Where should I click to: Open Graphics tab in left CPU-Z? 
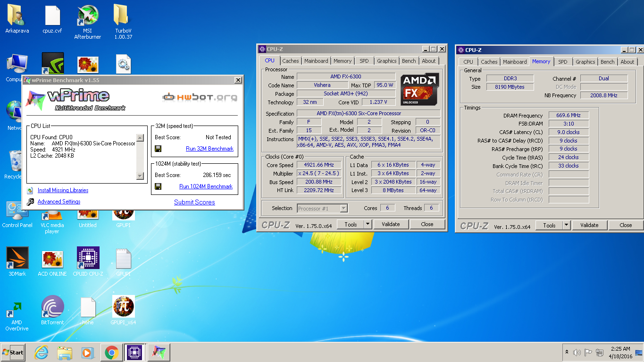coord(387,61)
